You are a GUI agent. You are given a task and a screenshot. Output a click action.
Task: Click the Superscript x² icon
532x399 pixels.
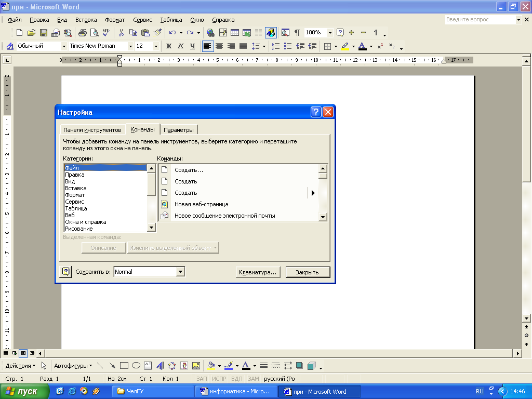[x=380, y=46]
